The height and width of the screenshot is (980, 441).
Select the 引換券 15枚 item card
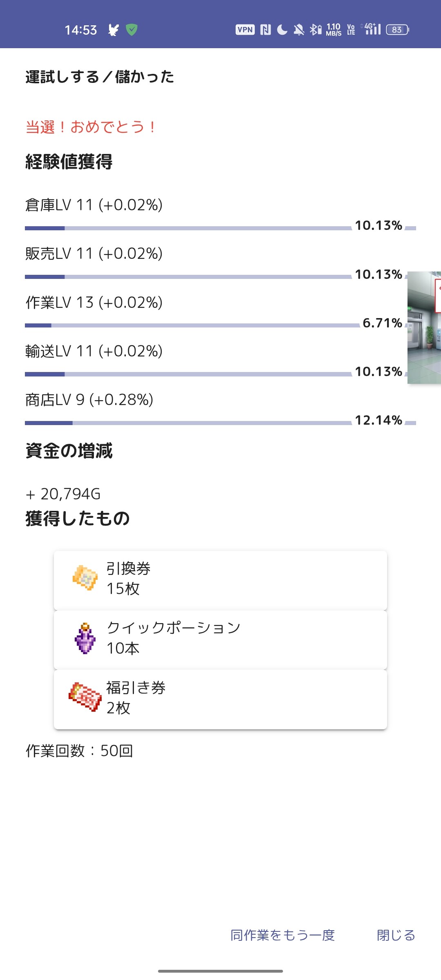click(220, 580)
